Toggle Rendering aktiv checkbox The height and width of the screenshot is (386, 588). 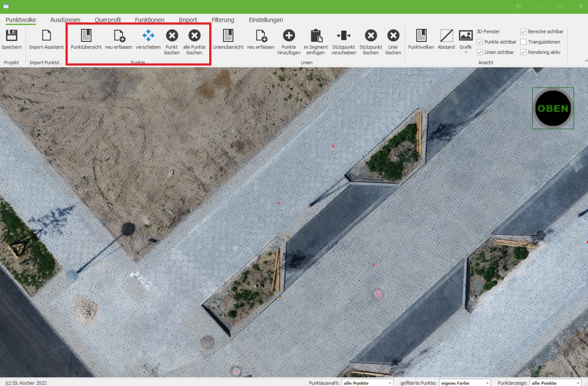pyautogui.click(x=523, y=52)
